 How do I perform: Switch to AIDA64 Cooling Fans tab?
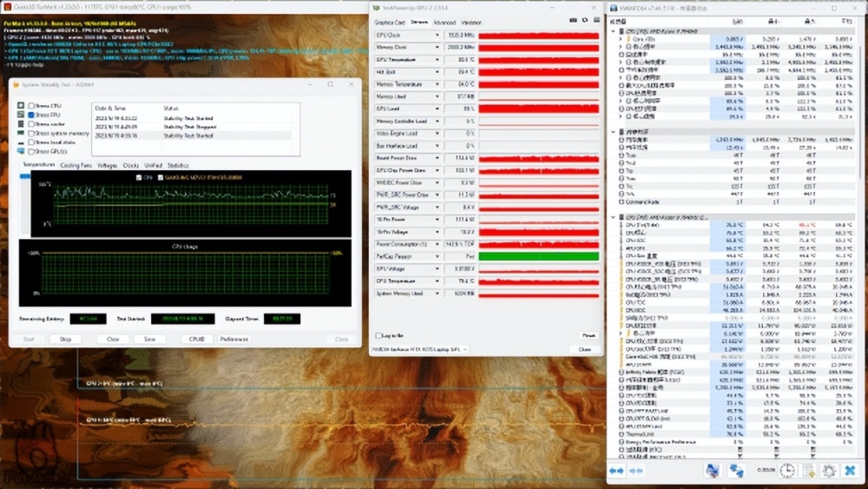pyautogui.click(x=76, y=166)
